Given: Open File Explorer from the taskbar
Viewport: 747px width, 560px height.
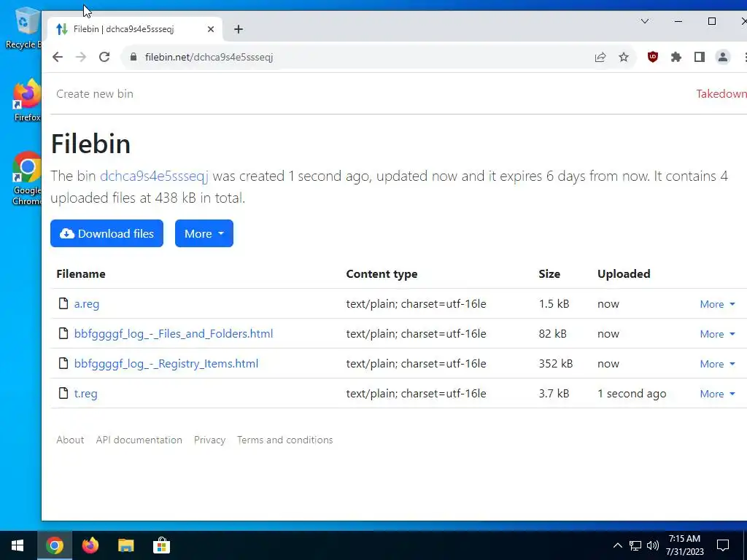Looking at the screenshot, I should (x=125, y=545).
